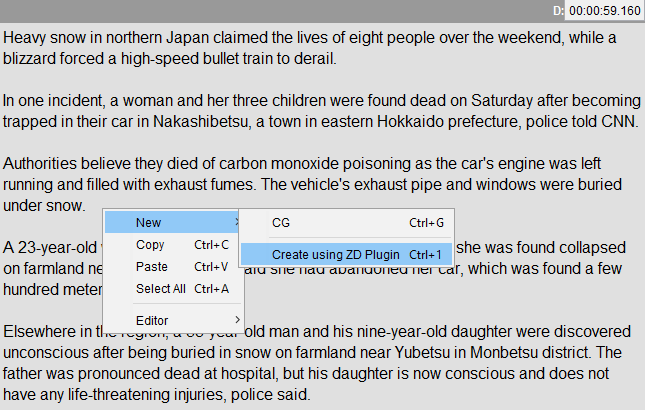Click the 00:00:59.160 timecode field

pyautogui.click(x=605, y=11)
